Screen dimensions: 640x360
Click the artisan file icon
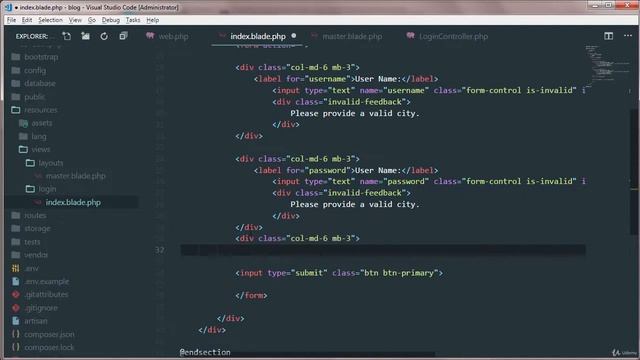(16, 321)
